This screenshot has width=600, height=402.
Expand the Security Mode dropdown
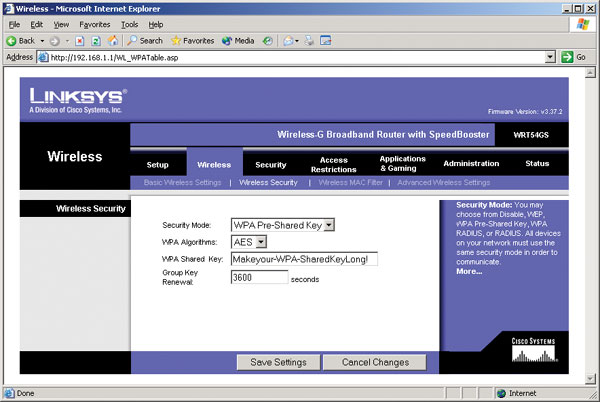pyautogui.click(x=329, y=225)
